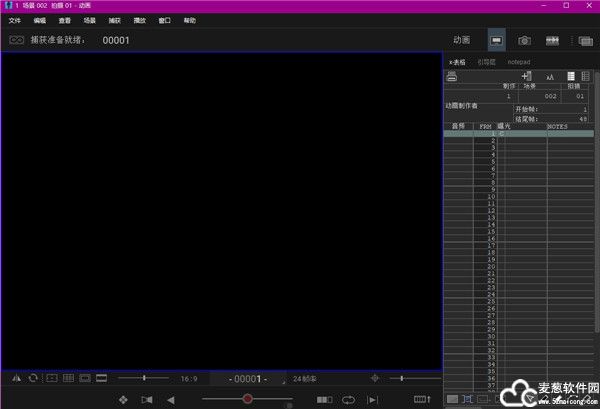Switch to the 引导层 tab
The image size is (600, 409).
coord(487,62)
